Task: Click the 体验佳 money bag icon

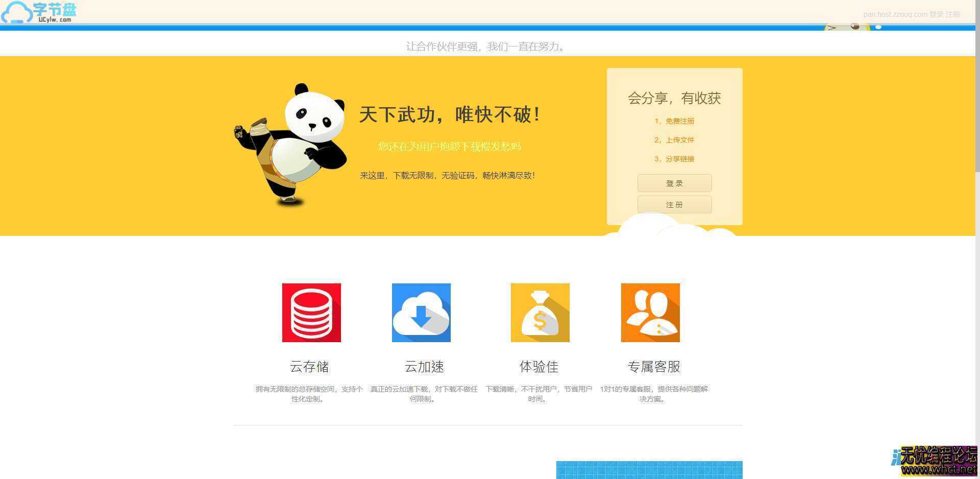Action: (540, 312)
